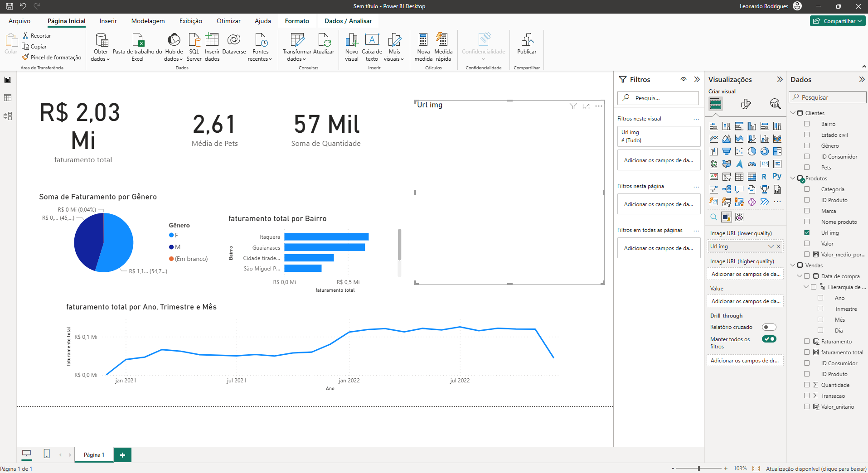The height and width of the screenshot is (473, 868).
Task: Check the Nome produto field checkbox
Action: pos(807,222)
